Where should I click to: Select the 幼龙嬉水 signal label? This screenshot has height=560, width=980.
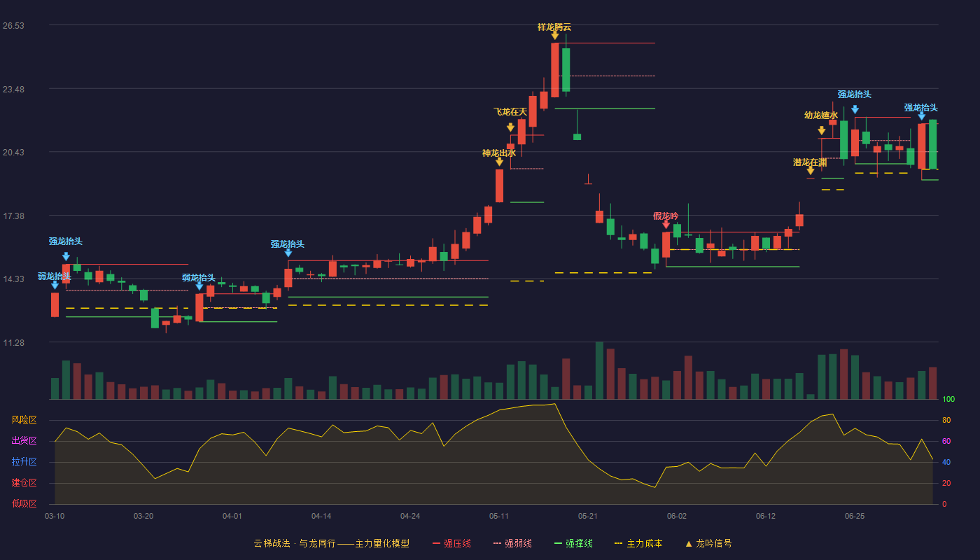[821, 115]
